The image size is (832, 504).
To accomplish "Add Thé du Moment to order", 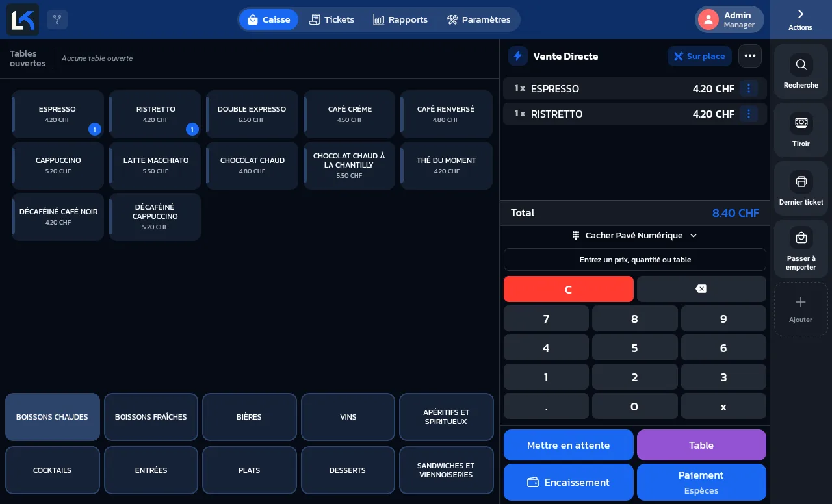I will point(447,166).
